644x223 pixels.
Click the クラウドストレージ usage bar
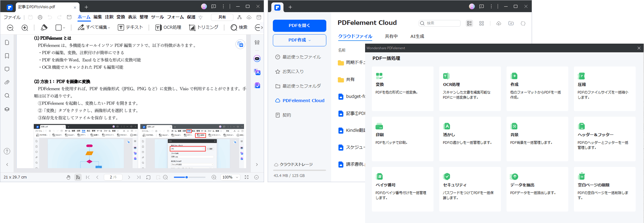[300, 170]
